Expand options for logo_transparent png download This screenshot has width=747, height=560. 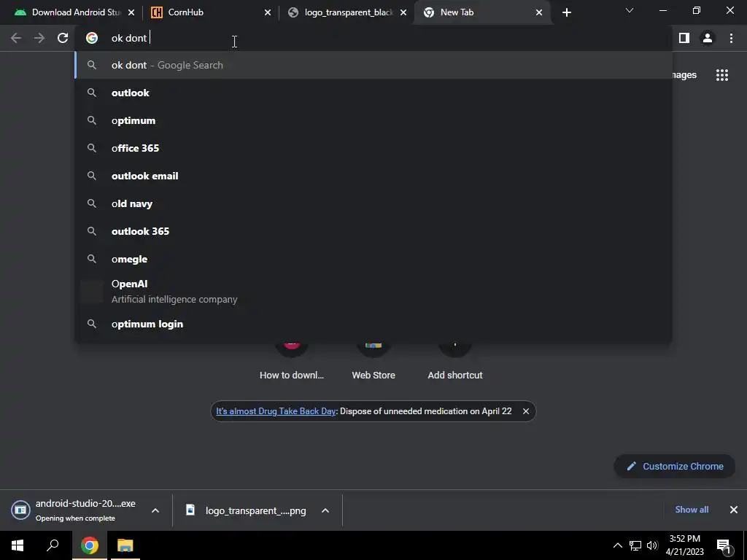point(325,510)
